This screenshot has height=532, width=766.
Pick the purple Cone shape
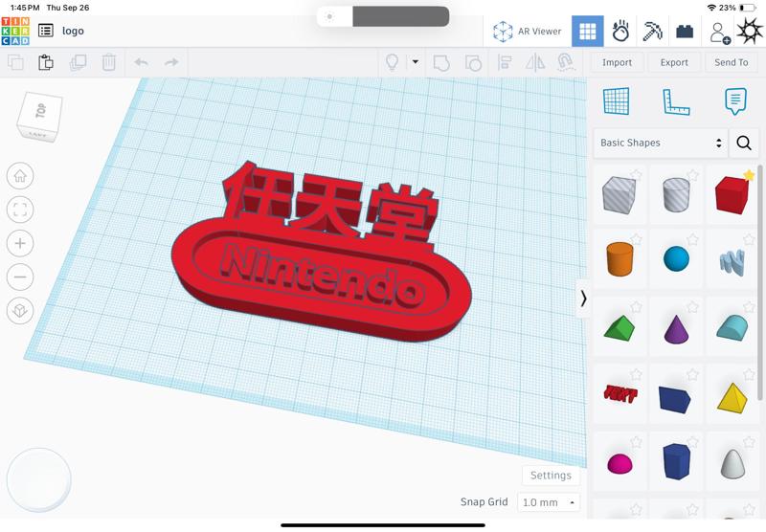point(676,328)
